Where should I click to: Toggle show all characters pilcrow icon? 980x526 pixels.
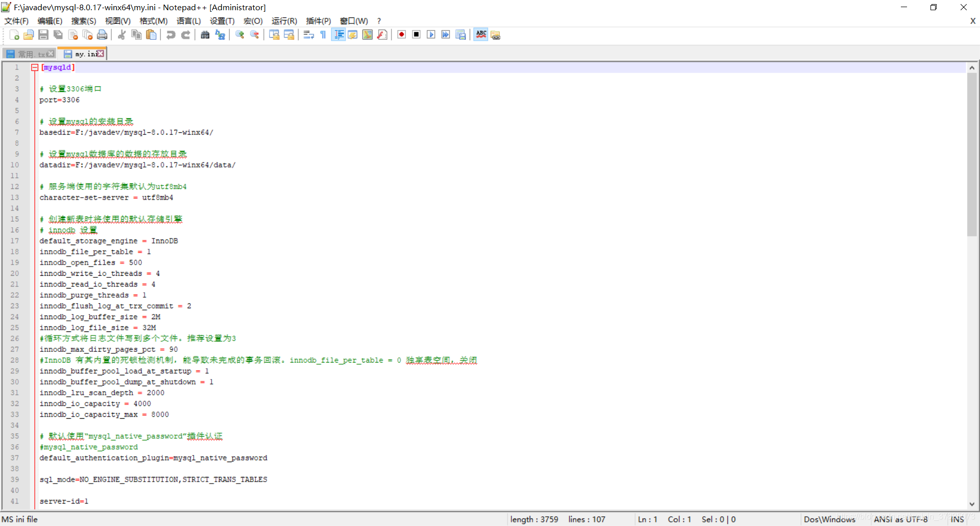(x=323, y=35)
